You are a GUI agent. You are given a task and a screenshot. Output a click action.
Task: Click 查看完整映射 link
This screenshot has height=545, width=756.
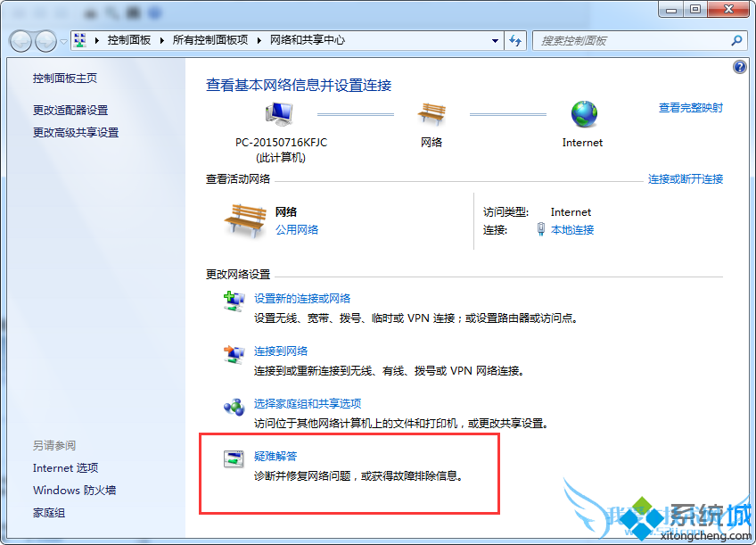point(690,108)
